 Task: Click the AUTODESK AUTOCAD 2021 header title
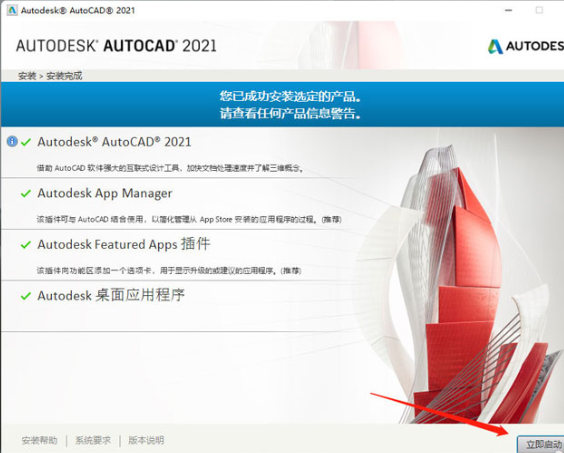(116, 46)
